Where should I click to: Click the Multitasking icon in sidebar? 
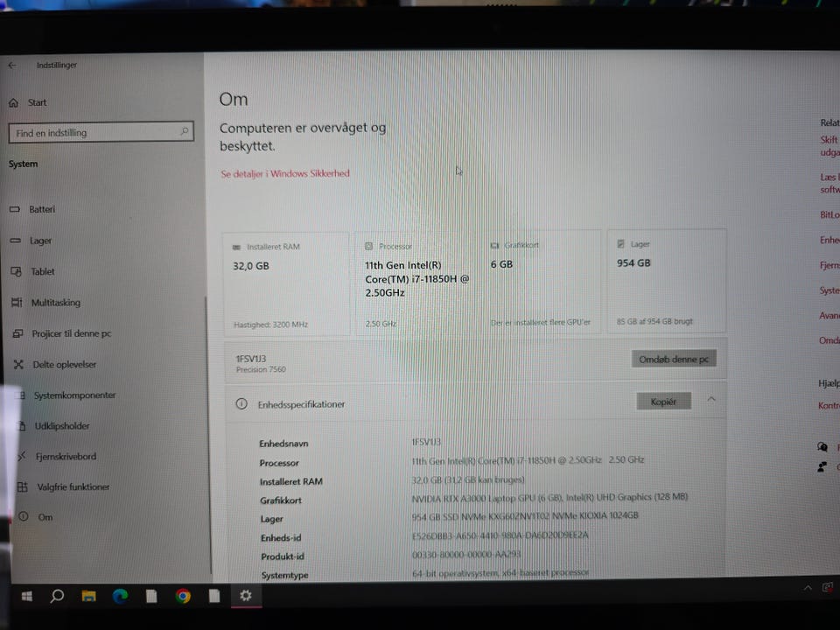click(17, 303)
